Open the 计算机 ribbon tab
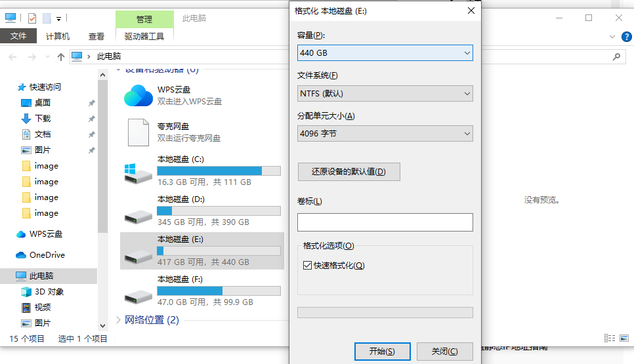Image resolution: width=634 pixels, height=364 pixels. coord(57,36)
